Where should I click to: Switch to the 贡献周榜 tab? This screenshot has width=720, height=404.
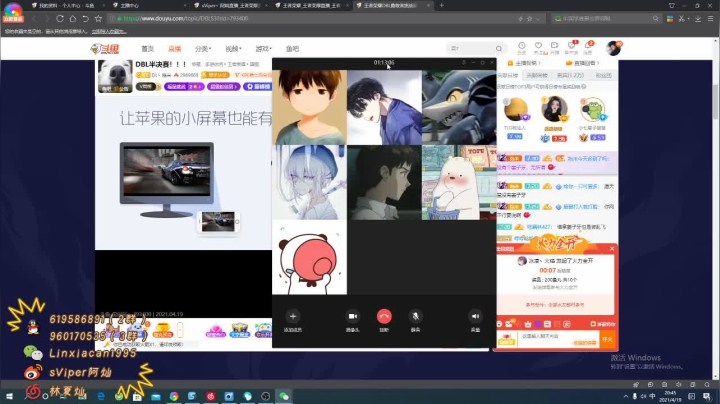(537, 75)
